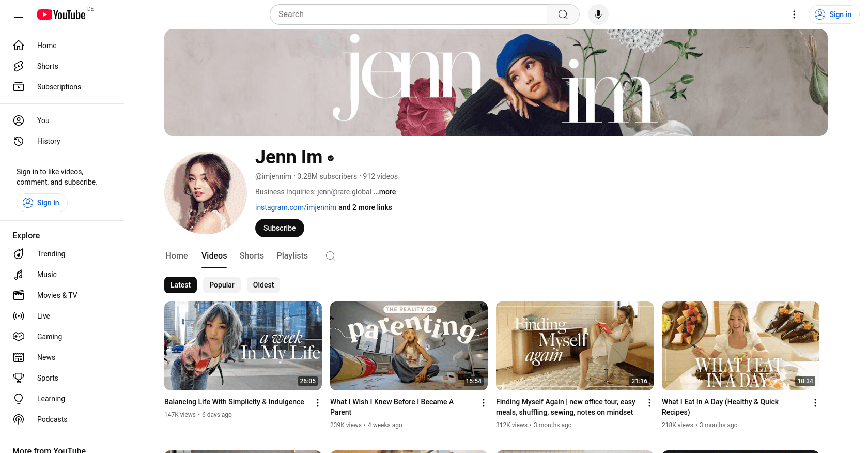The image size is (868, 453).
Task: Open the hamburger guide menu
Action: pos(19,14)
